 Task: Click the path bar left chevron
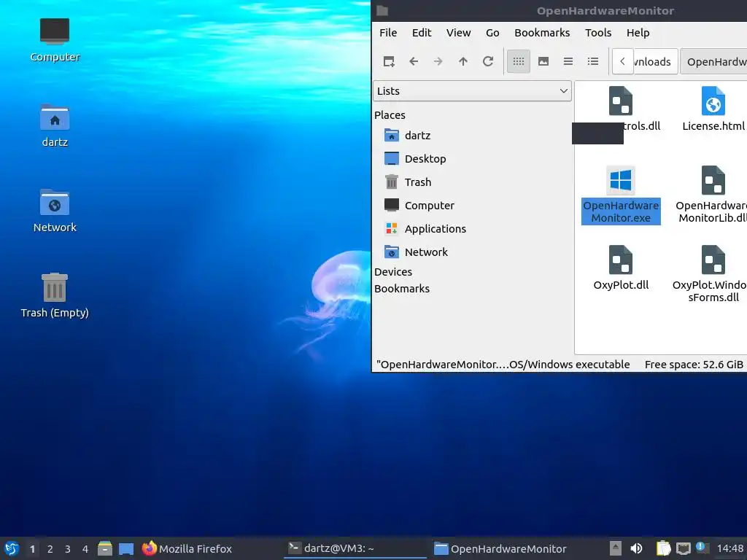[x=622, y=61]
